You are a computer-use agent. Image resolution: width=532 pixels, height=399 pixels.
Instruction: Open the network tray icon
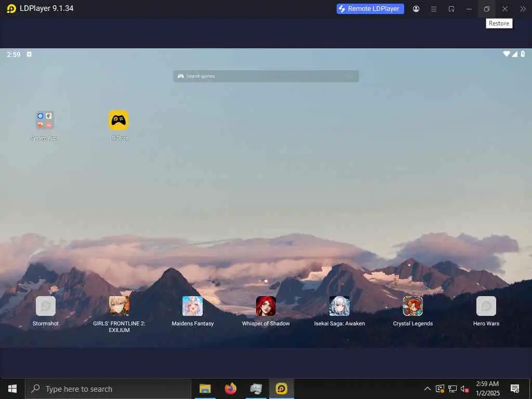click(453, 389)
